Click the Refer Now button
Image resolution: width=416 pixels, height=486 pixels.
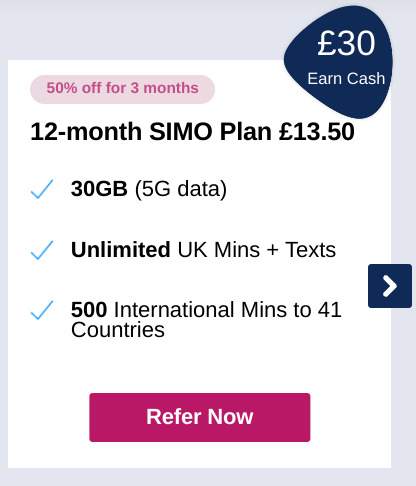click(x=200, y=417)
